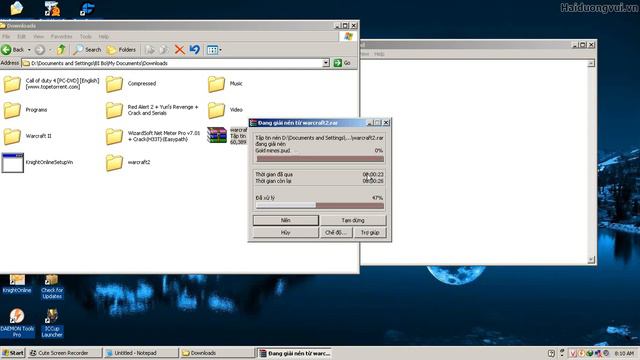Click the WinRAR icon in dialog title bar
Viewport: 640px width, 360px height.
(253, 123)
